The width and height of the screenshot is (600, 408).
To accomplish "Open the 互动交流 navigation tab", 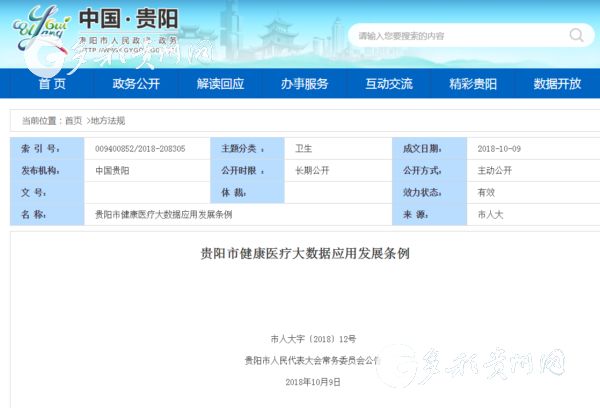I will [x=389, y=83].
